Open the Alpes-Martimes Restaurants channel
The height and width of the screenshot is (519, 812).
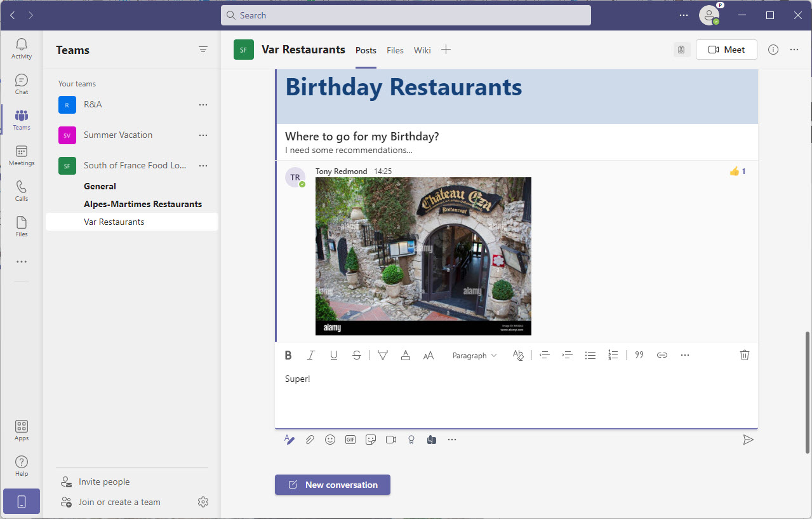[143, 203]
